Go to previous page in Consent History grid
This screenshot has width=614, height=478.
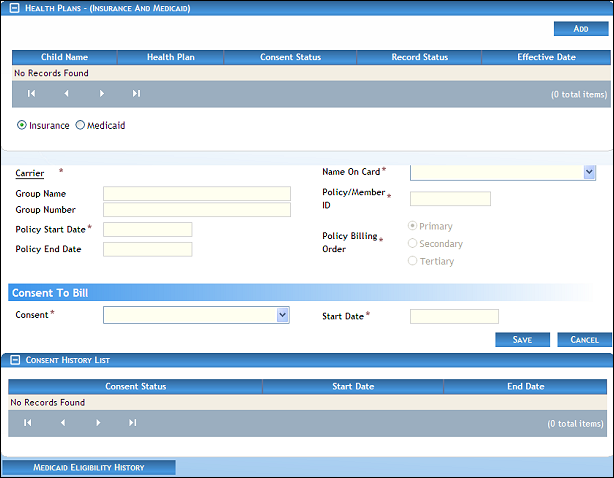pos(63,423)
